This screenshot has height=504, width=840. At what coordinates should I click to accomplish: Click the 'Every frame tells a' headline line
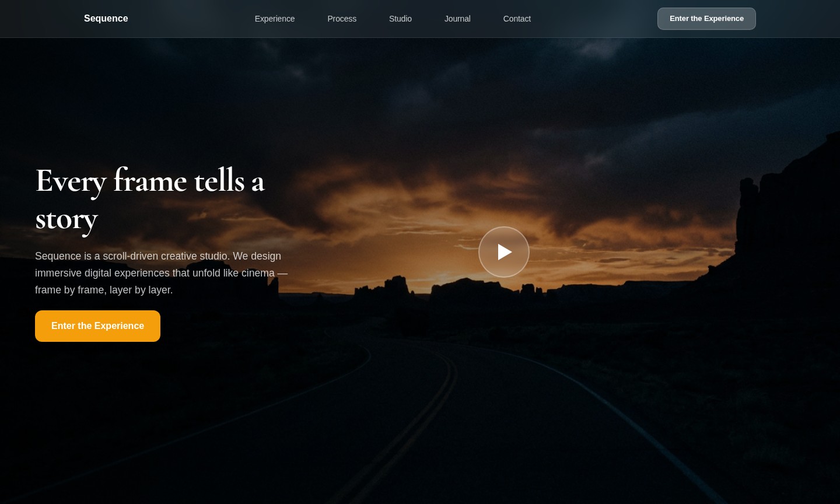[x=150, y=180]
